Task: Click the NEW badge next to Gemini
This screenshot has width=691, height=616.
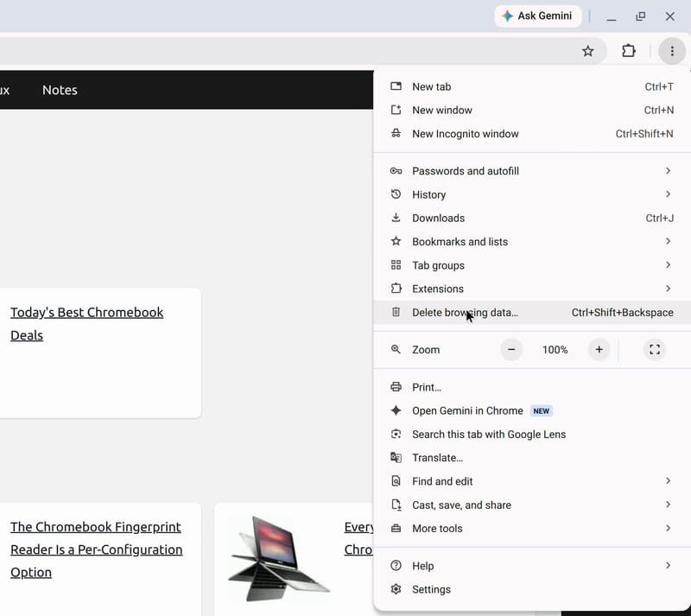Action: click(542, 411)
